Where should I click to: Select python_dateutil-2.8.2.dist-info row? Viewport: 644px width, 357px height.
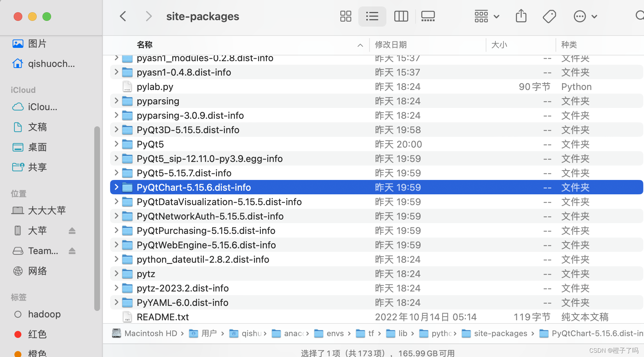(376, 259)
